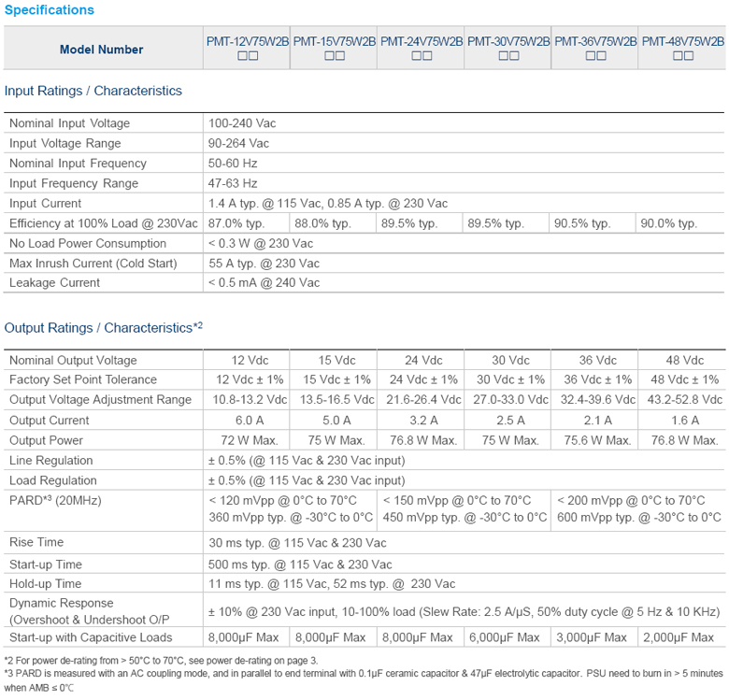Screen dimensions: 729x700
Task: Select the Hold-up Time value cell
Action: (332, 583)
